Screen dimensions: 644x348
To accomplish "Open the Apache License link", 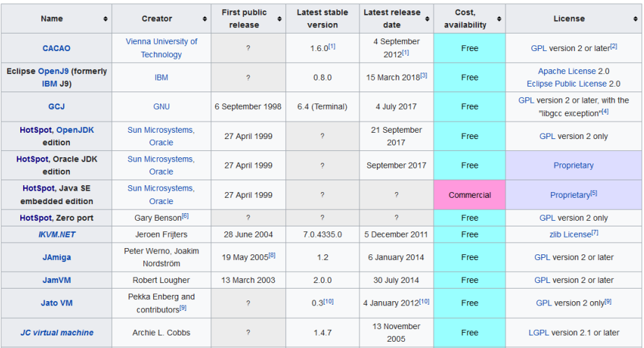I will click(x=567, y=71).
